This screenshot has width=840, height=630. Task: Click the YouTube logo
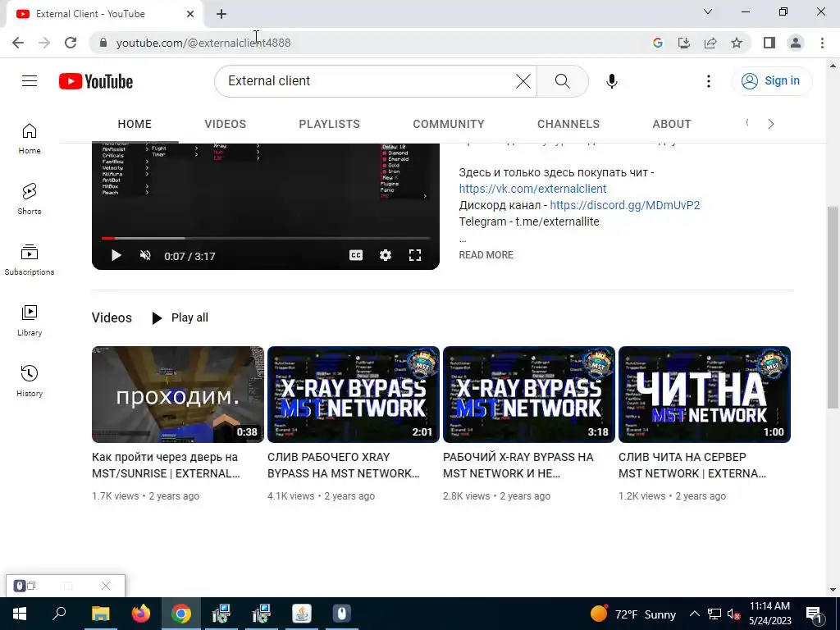[96, 81]
